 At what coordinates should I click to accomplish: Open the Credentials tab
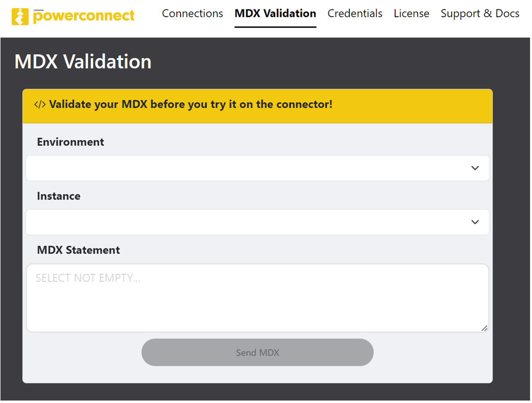coord(355,14)
